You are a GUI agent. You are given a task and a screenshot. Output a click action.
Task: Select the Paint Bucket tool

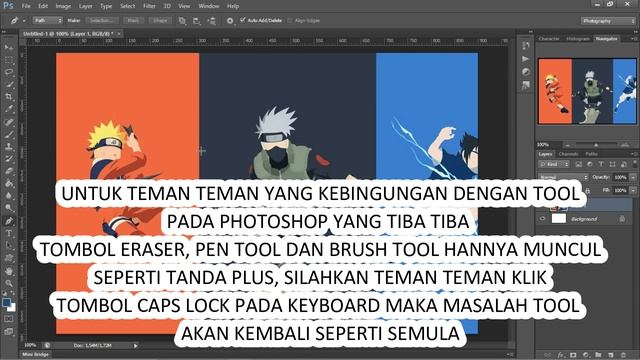click(x=9, y=184)
